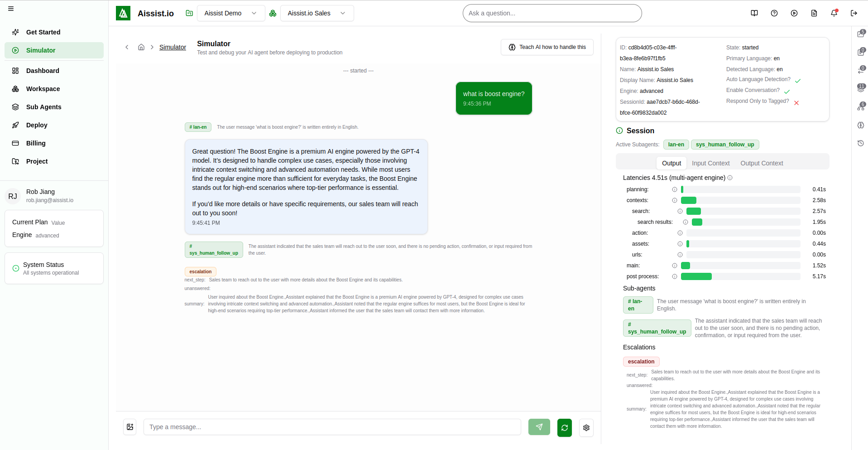Viewport: 868px width, 450px height.
Task: Collapse the sidebar with hamburger icon
Action: 11,8
